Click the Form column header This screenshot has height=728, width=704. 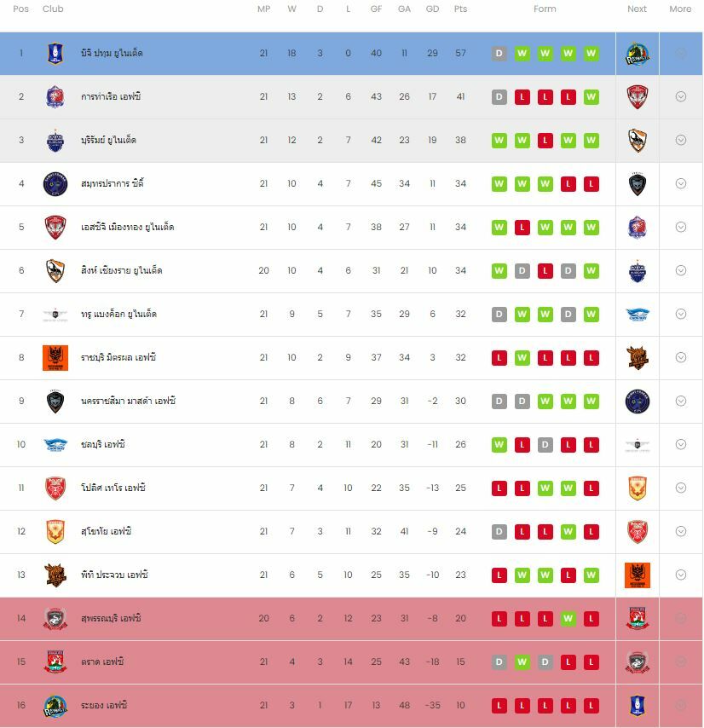[545, 9]
